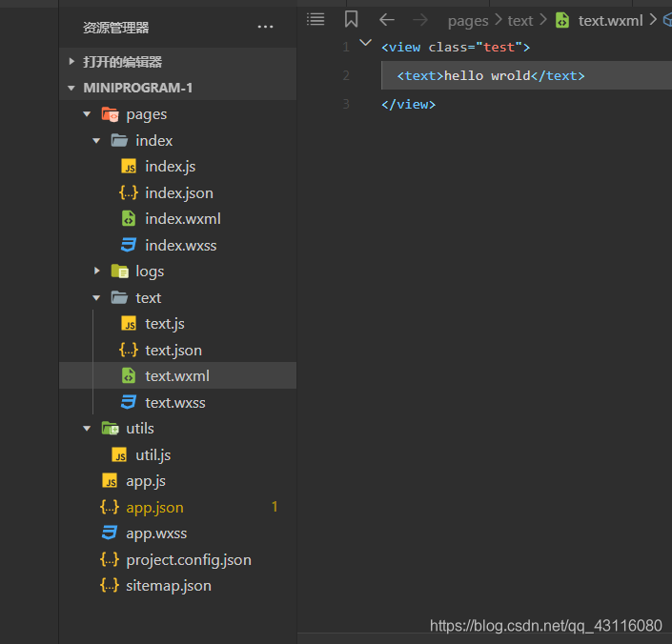672x644 pixels.
Task: Collapse the pages folder arrow
Action: point(87,114)
